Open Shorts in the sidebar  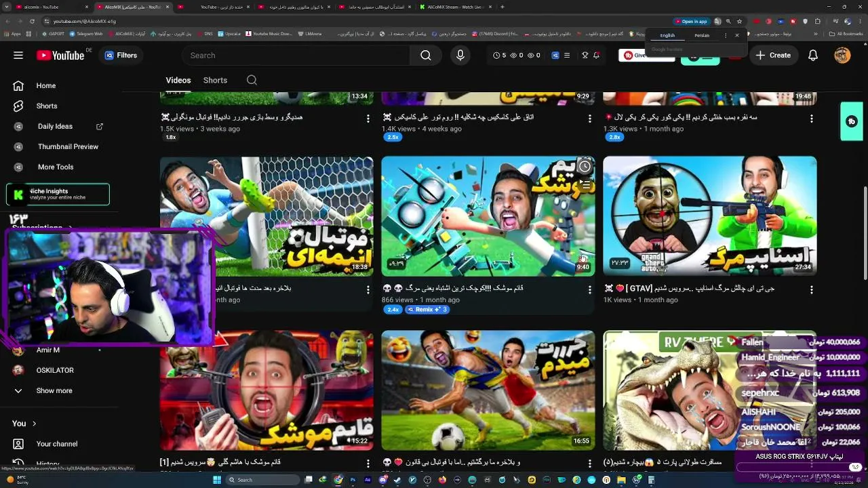46,106
